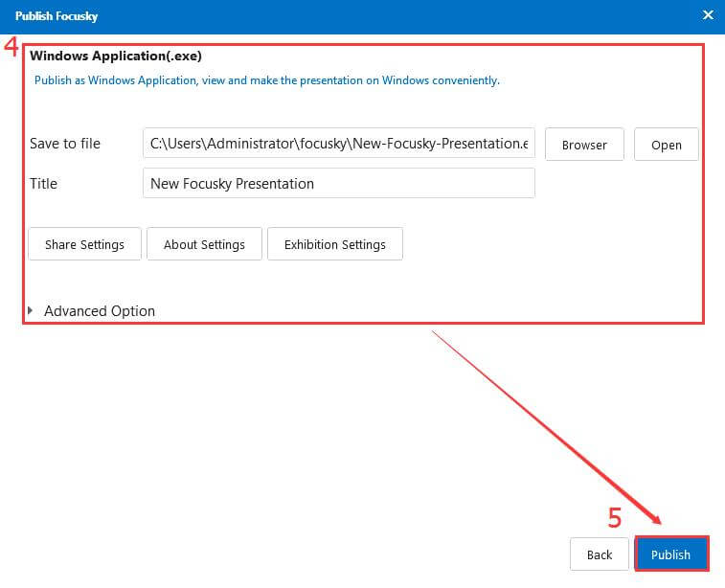Open Share Settings

(84, 244)
